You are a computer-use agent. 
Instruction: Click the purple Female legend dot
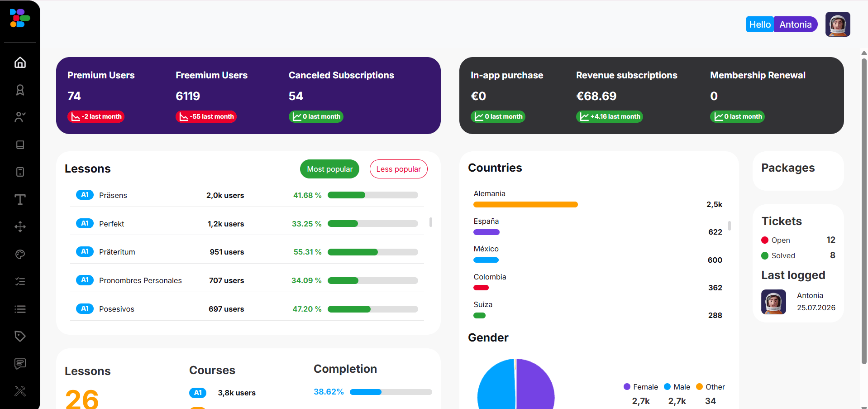tap(627, 386)
